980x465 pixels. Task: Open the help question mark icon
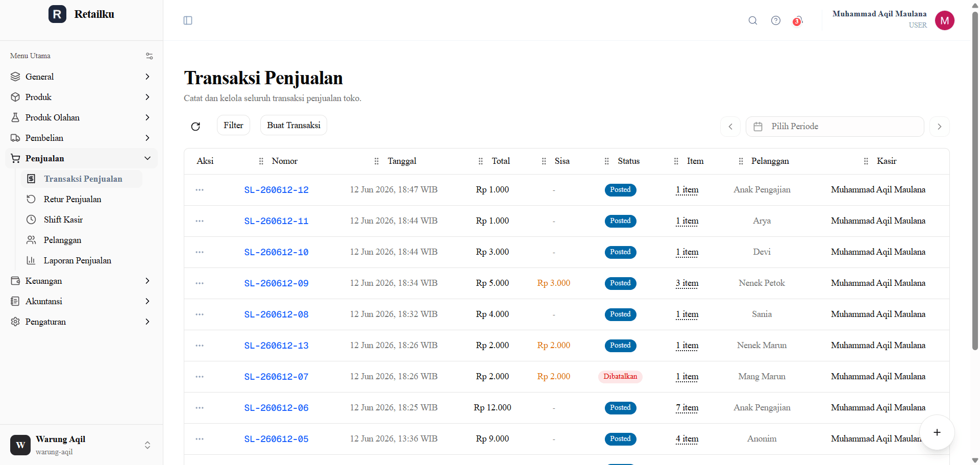tap(776, 20)
